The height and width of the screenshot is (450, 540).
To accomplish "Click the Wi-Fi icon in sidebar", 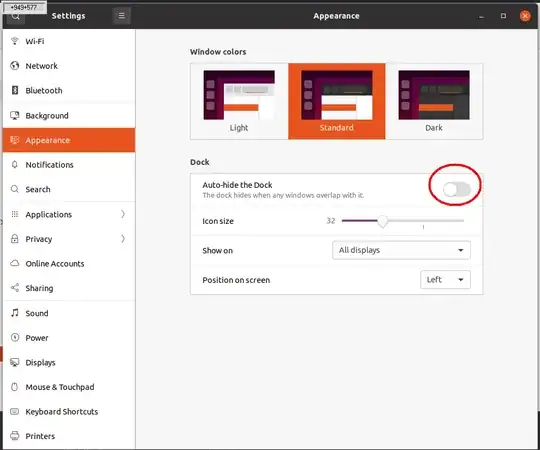I will [x=14, y=41].
